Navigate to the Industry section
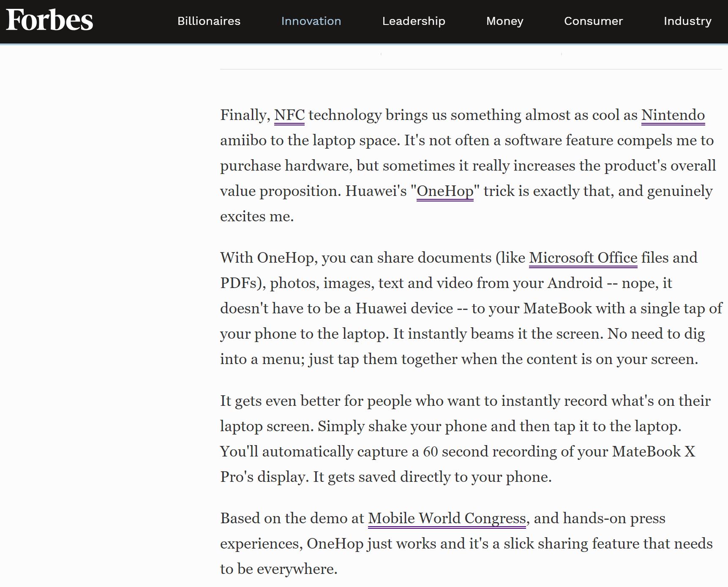The height and width of the screenshot is (587, 728). tap(687, 21)
